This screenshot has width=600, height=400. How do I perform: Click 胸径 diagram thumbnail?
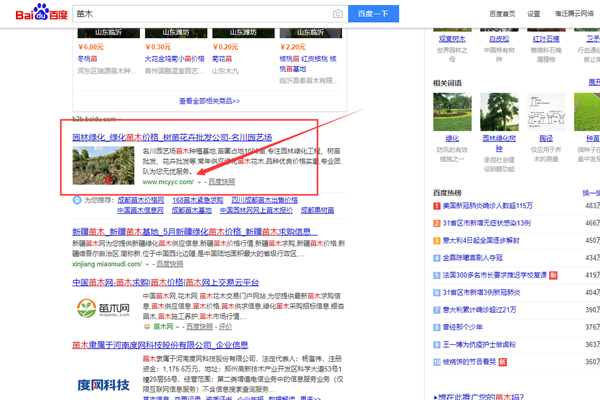(x=546, y=112)
